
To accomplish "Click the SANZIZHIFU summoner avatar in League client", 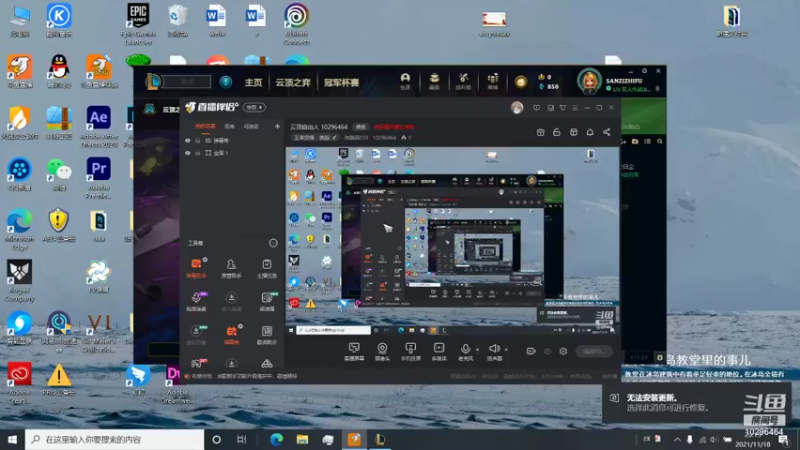I will point(589,82).
